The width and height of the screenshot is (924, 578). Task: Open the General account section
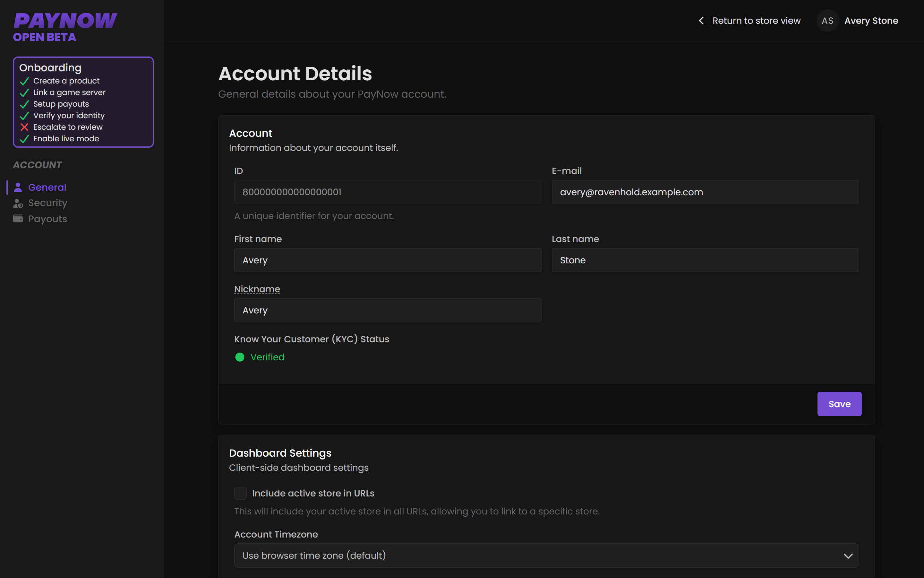coord(47,187)
